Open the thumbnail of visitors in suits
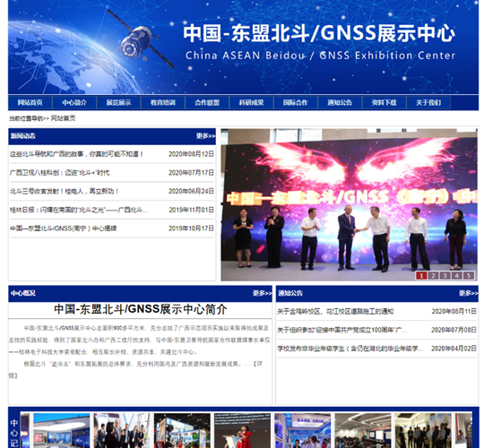 (x=122, y=431)
